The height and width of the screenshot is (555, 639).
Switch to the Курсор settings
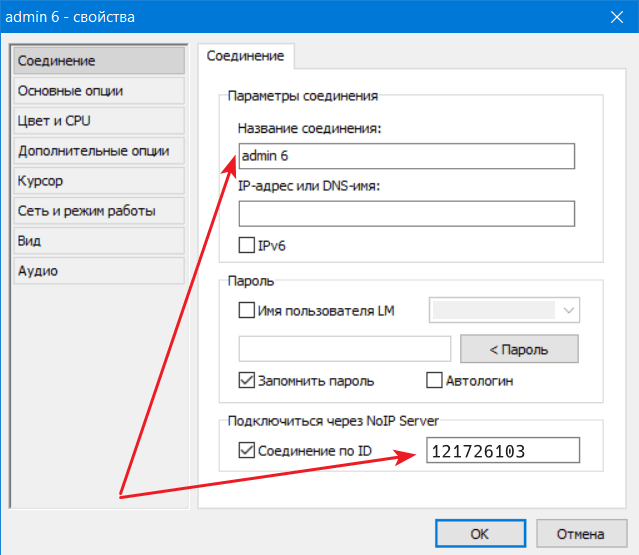pos(98,181)
